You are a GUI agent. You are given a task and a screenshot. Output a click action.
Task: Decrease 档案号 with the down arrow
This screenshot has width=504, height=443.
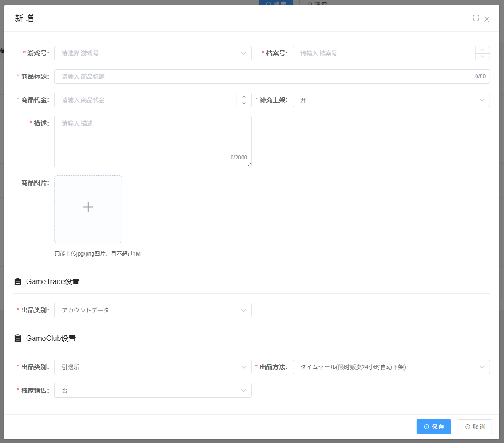482,57
